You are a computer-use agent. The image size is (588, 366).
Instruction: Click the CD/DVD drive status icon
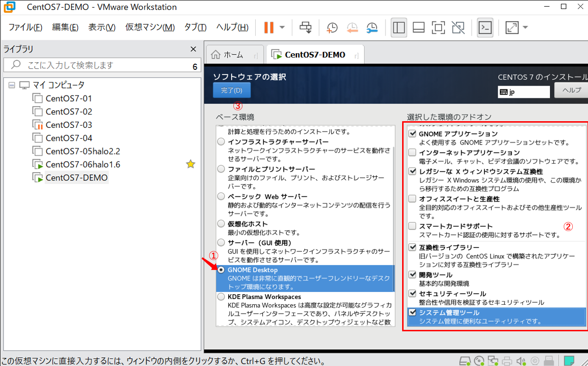point(480,360)
